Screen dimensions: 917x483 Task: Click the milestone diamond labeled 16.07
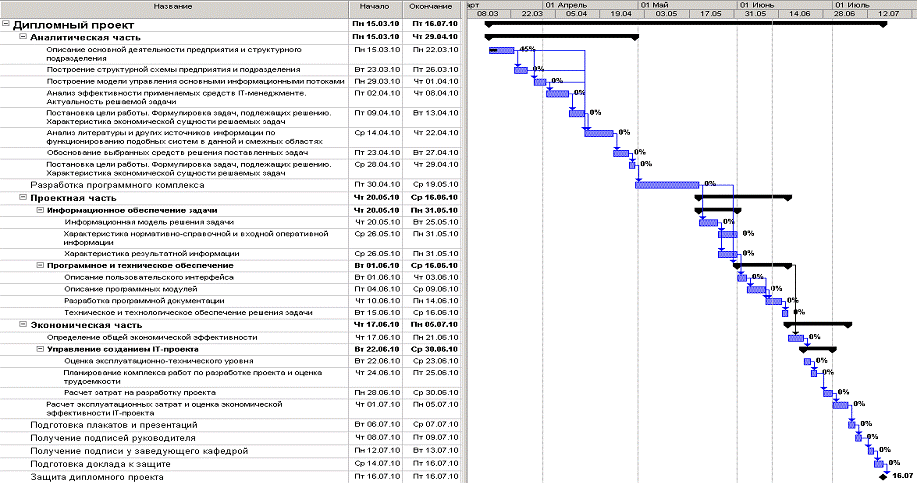pyautogui.click(x=883, y=478)
